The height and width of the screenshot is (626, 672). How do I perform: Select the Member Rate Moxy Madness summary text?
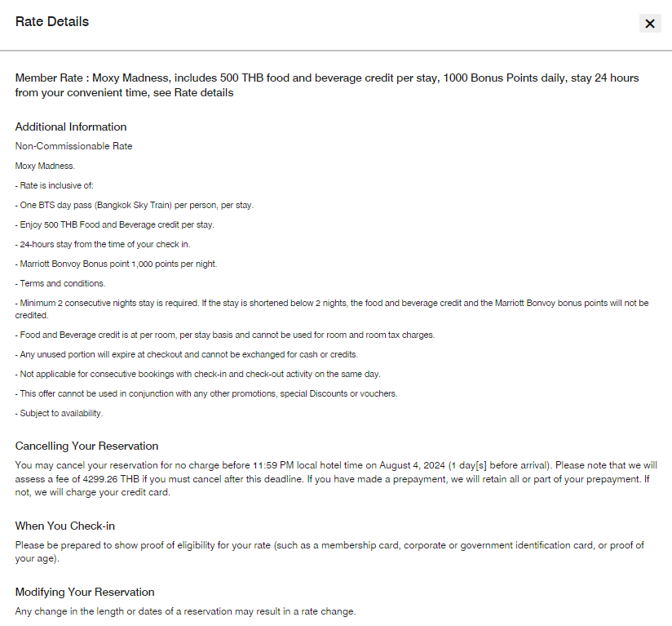327,86
